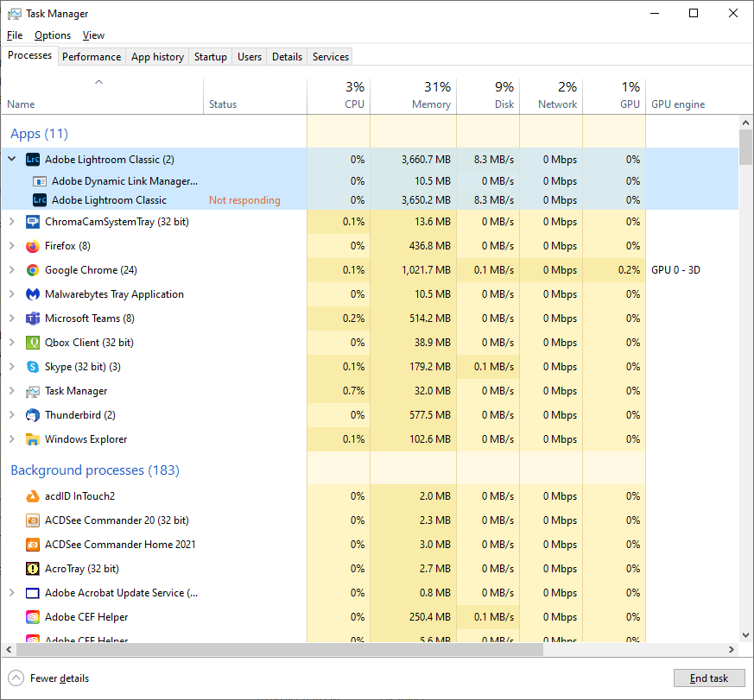Switch to the Performance tab
Viewport: 754px width, 700px height.
point(92,57)
